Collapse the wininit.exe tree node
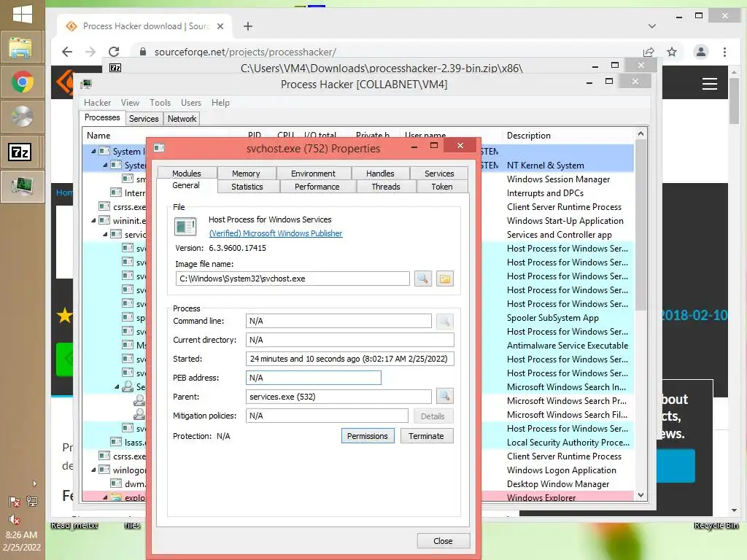The image size is (747, 560). 93,220
